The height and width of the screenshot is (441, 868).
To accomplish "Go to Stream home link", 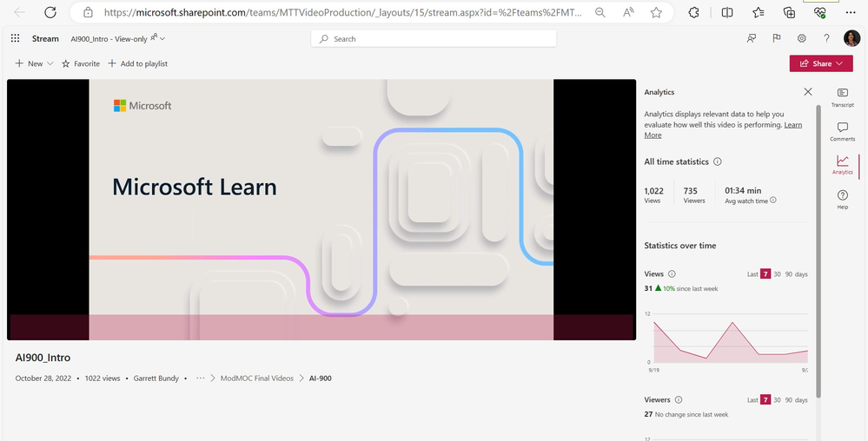I will point(45,39).
